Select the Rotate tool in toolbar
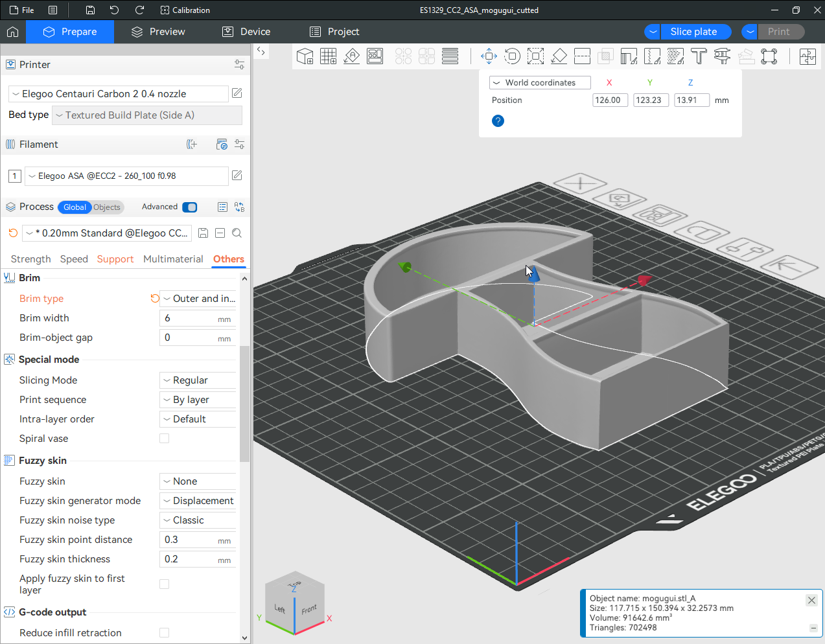This screenshot has height=644, width=825. point(512,56)
